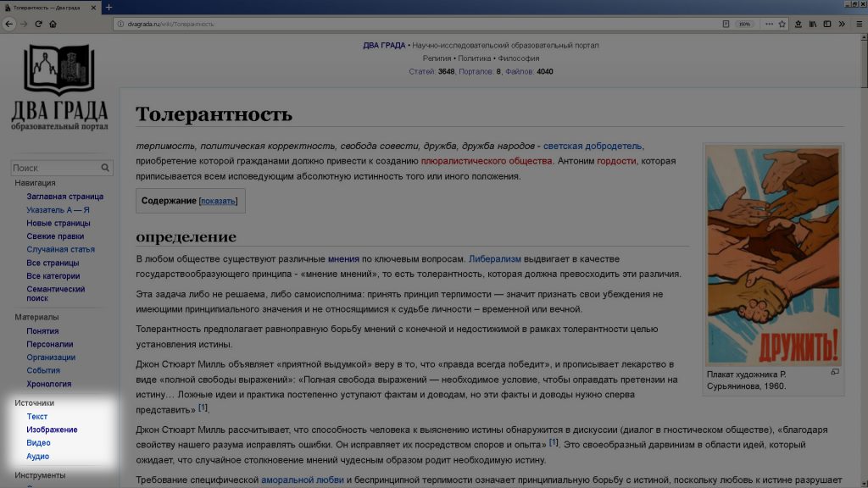
Task: Click ДВА ГРАДА header link
Action: (384, 46)
